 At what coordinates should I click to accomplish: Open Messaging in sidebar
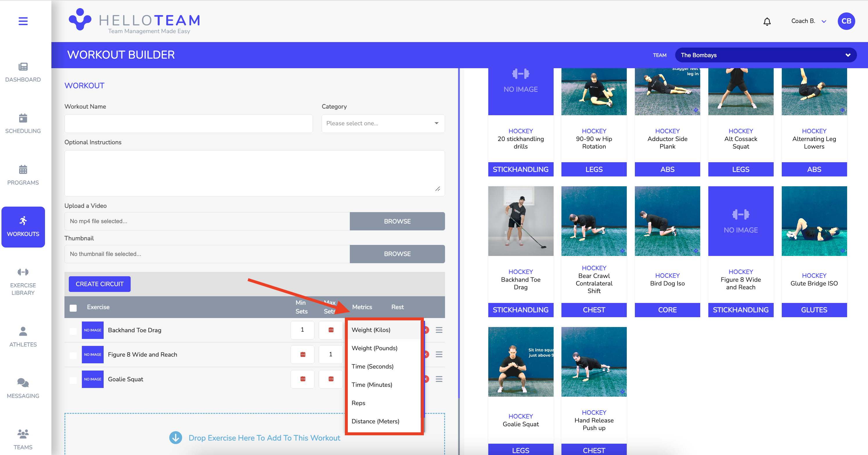[23, 388]
